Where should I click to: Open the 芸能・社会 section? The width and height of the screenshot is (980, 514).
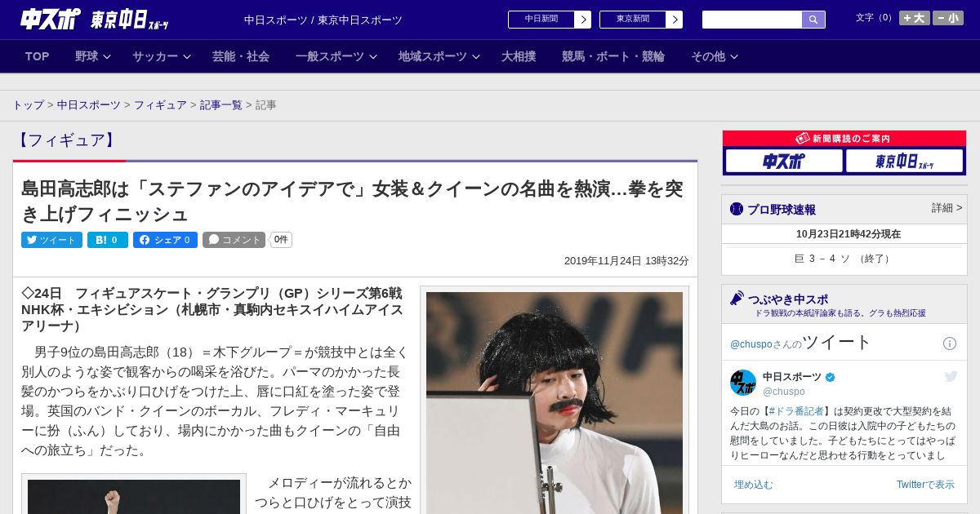(x=241, y=56)
